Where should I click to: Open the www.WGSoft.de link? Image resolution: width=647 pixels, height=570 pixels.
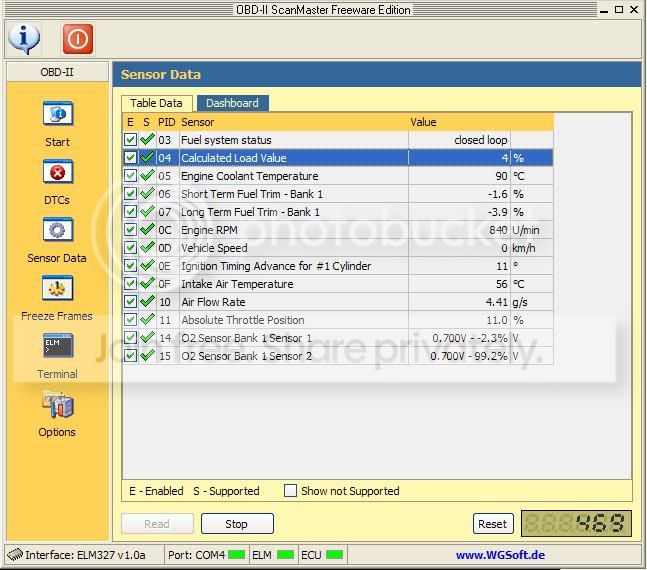500,555
